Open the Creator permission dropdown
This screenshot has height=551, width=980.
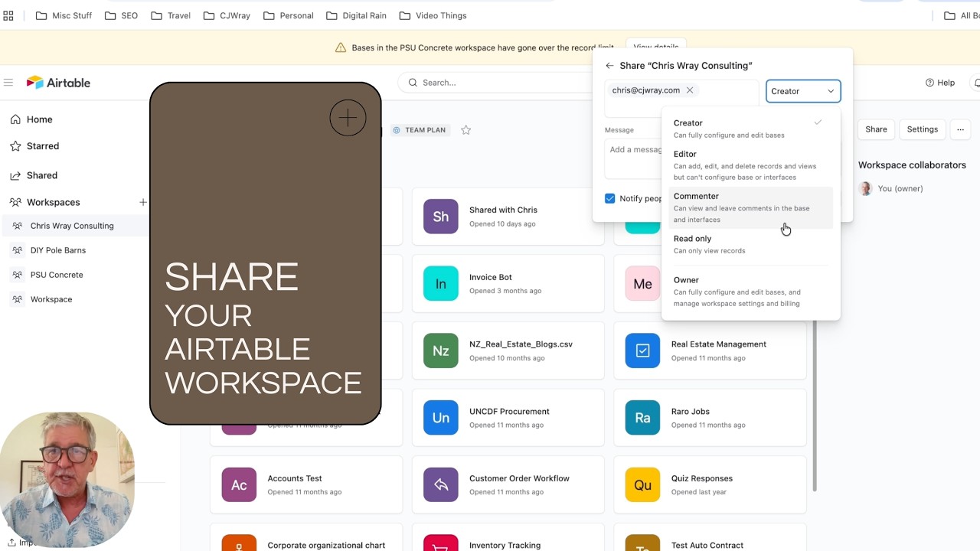click(x=803, y=91)
